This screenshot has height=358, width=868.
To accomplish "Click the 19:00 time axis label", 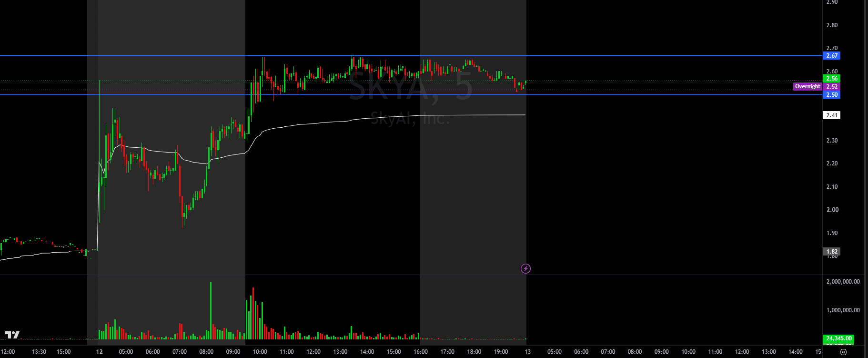I will pyautogui.click(x=501, y=352).
